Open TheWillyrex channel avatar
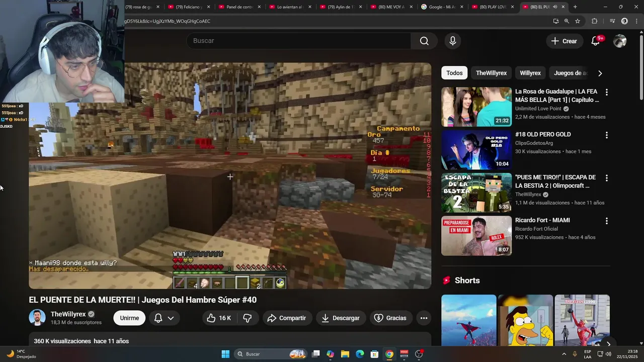Screen dimensions: 644x362 [37, 318]
